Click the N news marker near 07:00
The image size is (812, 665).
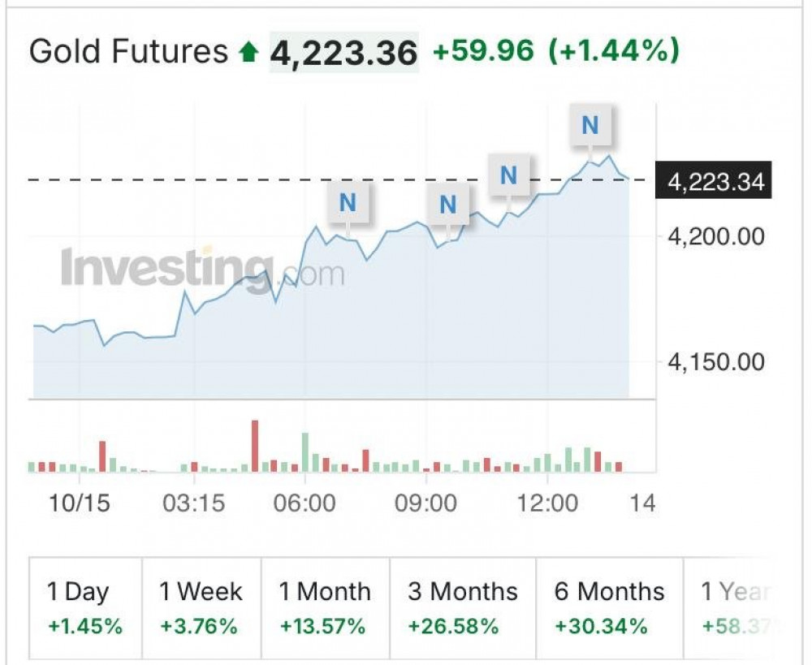click(348, 202)
